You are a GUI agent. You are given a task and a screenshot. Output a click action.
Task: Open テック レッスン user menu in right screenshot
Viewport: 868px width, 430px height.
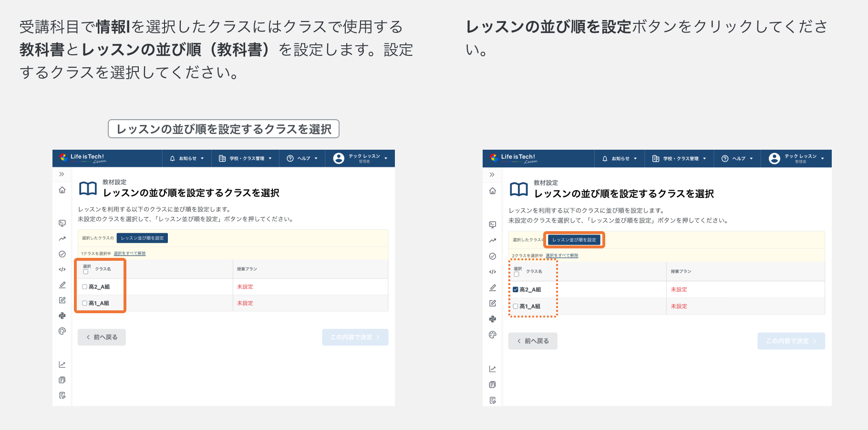coord(796,159)
